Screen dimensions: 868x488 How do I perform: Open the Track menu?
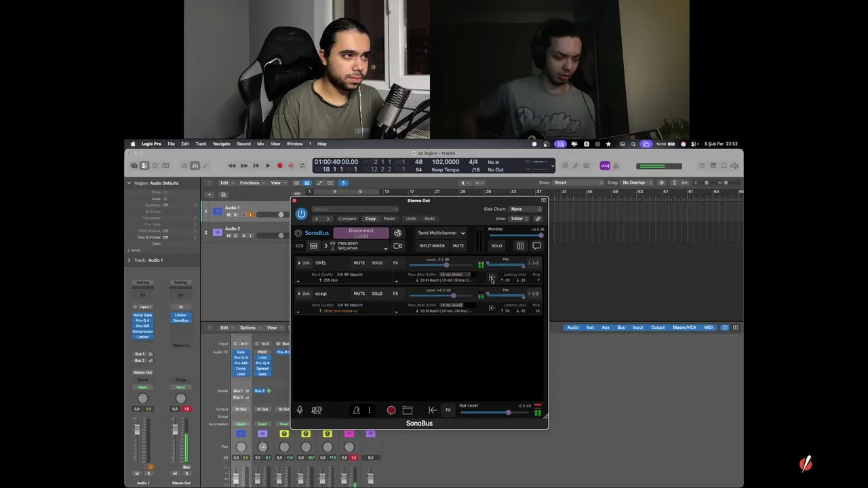pos(201,144)
